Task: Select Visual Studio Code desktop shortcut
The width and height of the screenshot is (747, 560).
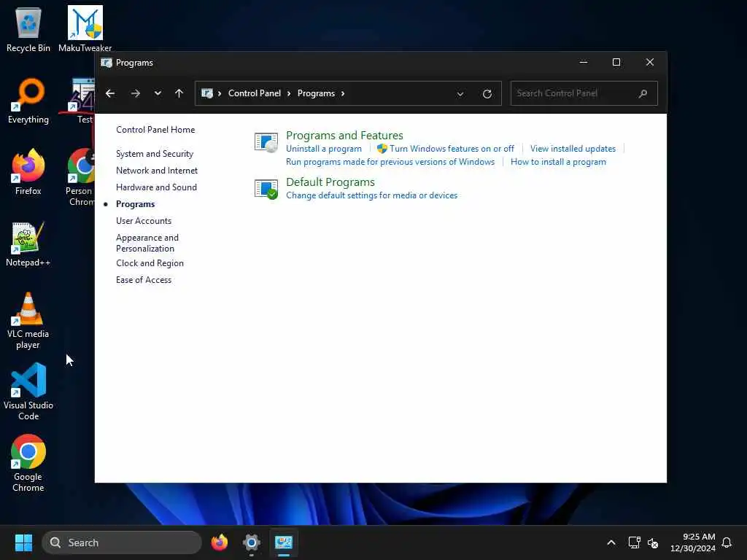Action: tap(28, 392)
